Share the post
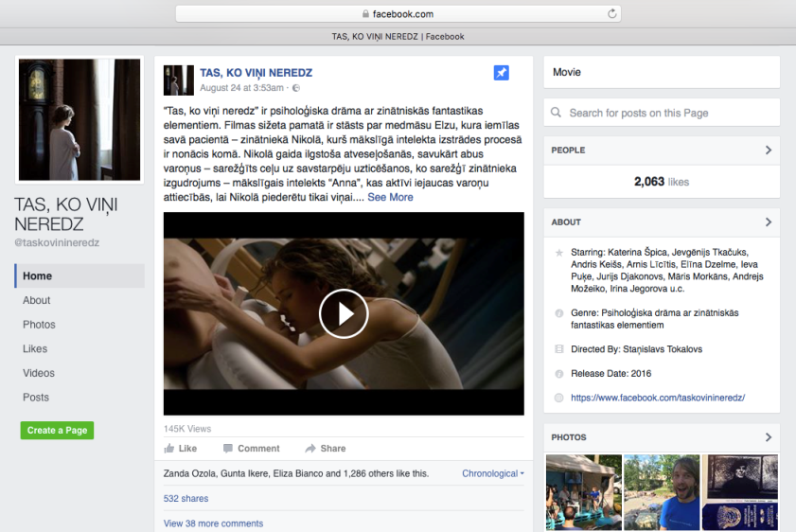Screen dimensions: 796x532 coord(326,449)
